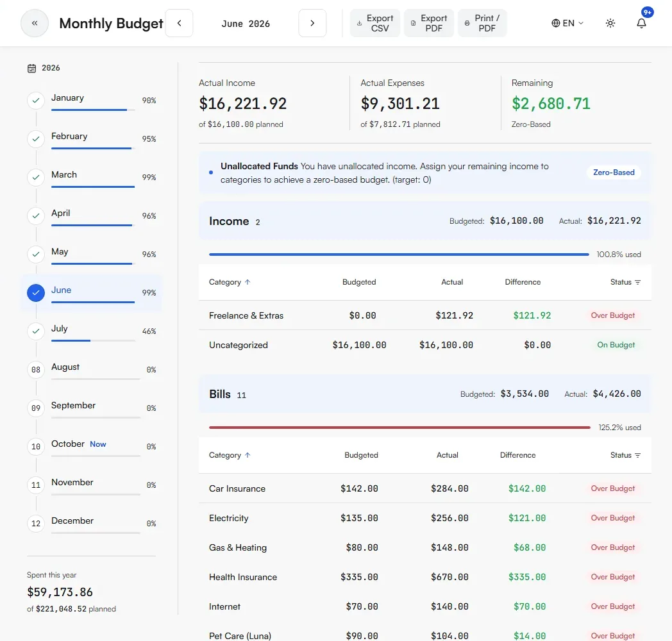Click the checkmark circle beside April
This screenshot has width=672, height=641.
pyautogui.click(x=36, y=216)
